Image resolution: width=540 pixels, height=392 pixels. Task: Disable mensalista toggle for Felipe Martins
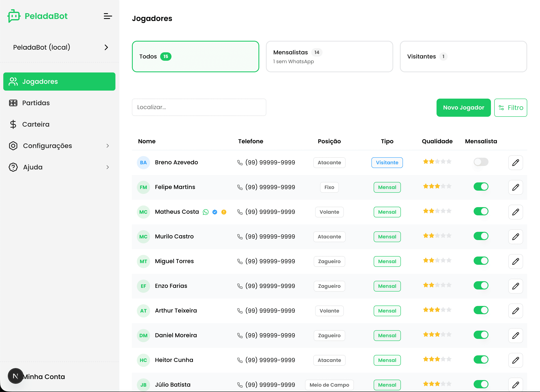pos(481,187)
